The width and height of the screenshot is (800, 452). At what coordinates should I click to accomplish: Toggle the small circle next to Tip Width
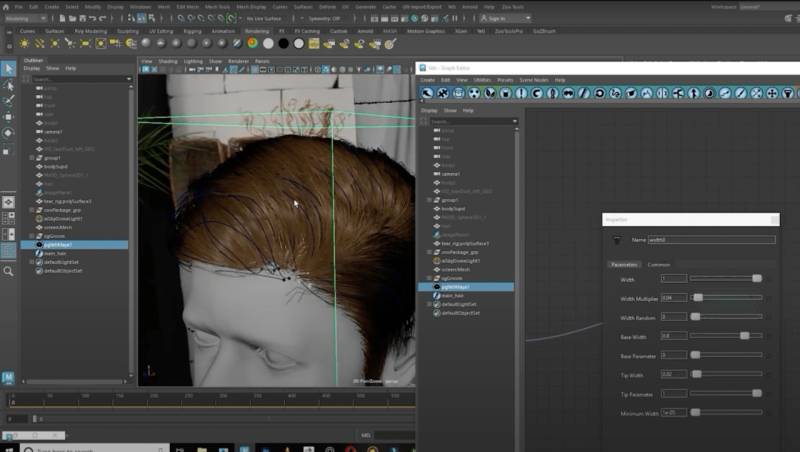click(769, 375)
